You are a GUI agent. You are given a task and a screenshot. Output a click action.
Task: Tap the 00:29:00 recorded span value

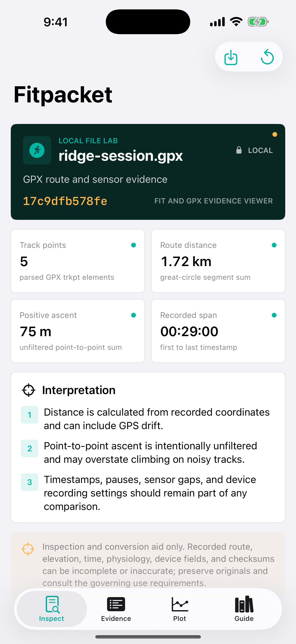click(189, 331)
